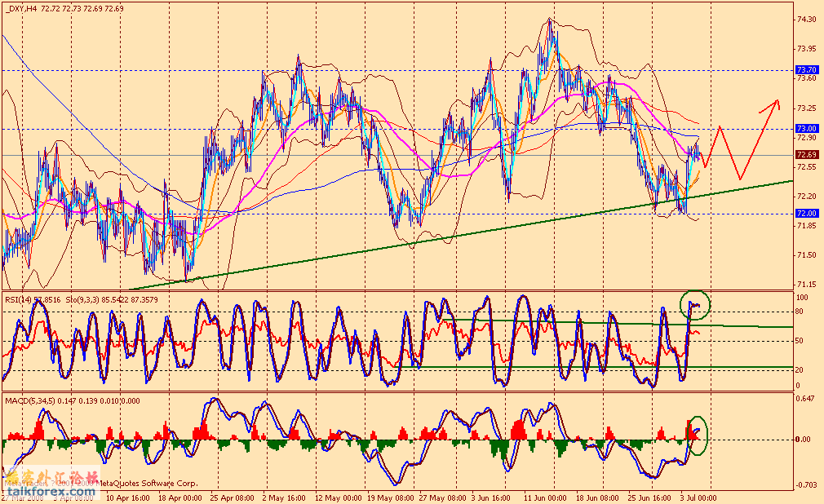824x504 pixels.
Task: Click the 50 level on oscillator scale
Action: [x=800, y=341]
